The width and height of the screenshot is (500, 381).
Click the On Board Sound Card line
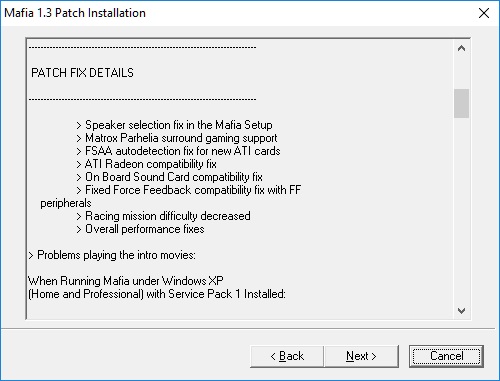169,177
